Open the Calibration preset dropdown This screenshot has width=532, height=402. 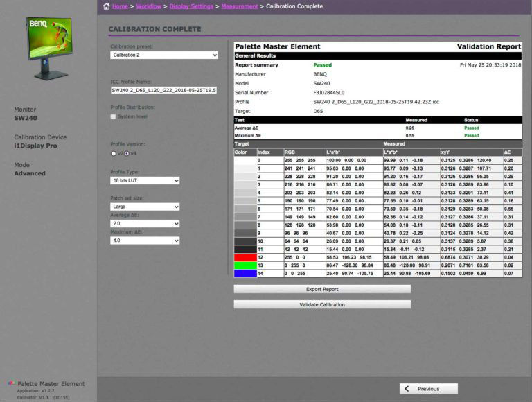pyautogui.click(x=164, y=55)
